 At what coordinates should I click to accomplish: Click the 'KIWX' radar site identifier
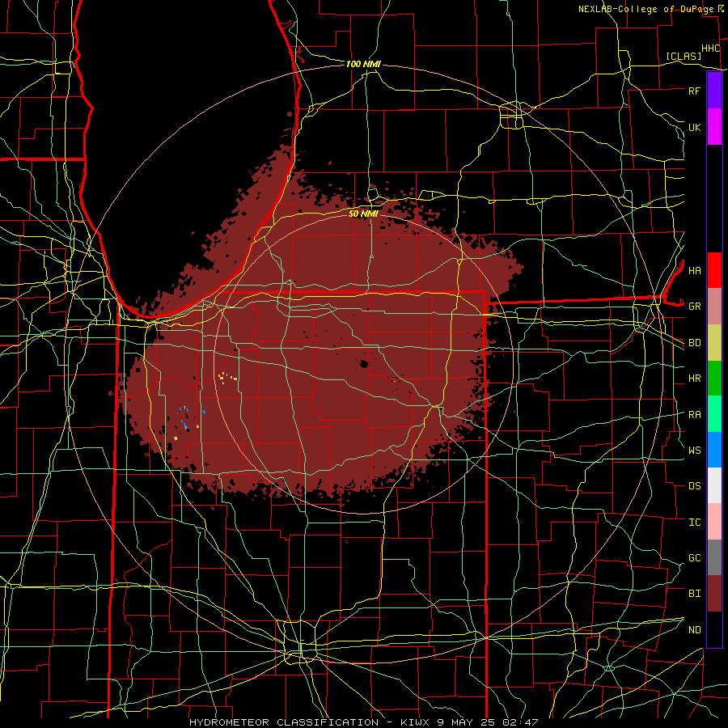(x=413, y=722)
